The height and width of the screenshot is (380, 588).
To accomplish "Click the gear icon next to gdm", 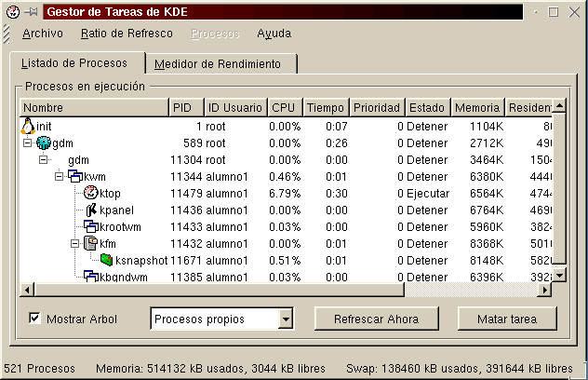I will tap(44, 142).
